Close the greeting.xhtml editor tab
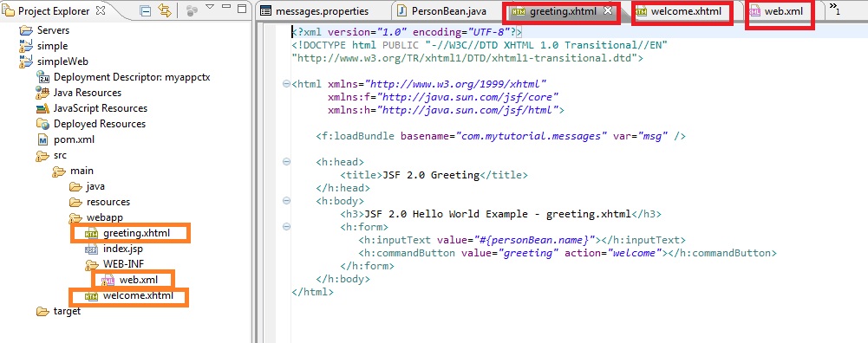This screenshot has width=868, height=343. click(608, 11)
